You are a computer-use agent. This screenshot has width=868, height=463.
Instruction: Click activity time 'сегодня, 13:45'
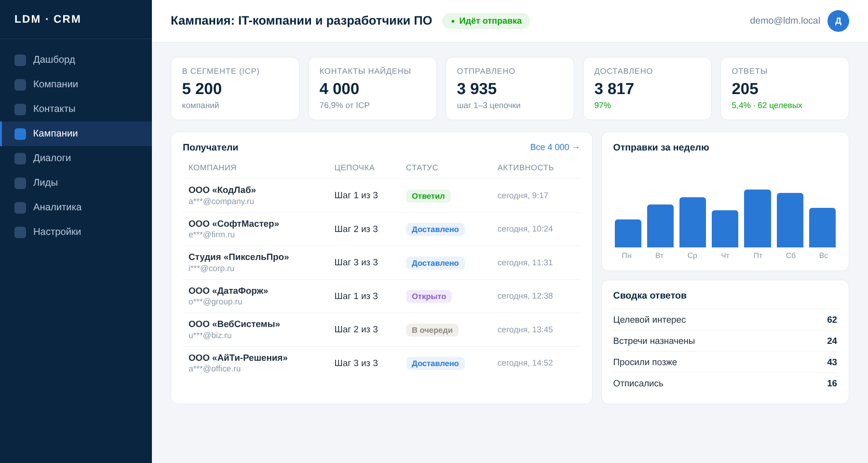525,330
